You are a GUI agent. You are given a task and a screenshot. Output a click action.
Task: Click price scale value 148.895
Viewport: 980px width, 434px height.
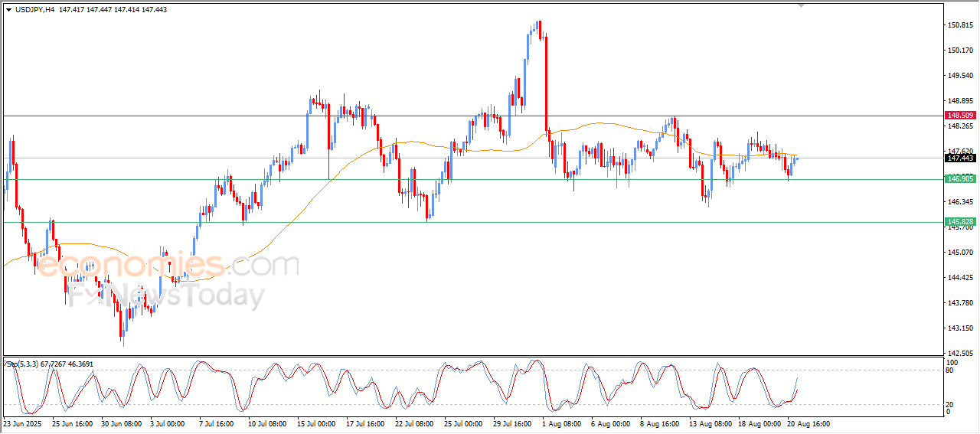pyautogui.click(x=960, y=101)
